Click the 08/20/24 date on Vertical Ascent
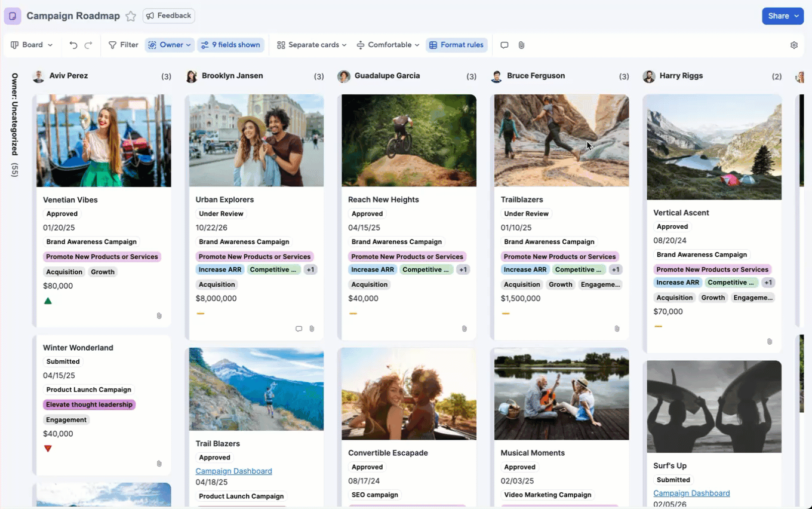This screenshot has width=812, height=509. click(670, 241)
